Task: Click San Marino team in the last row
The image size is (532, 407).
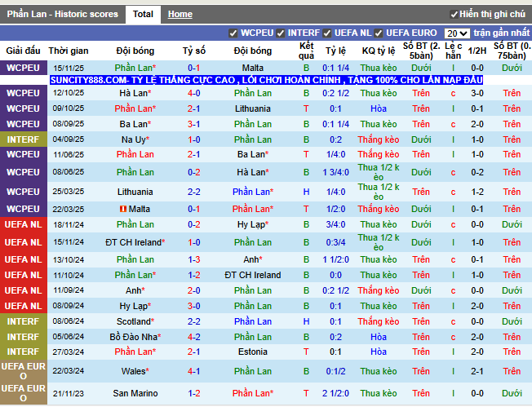Action: tap(135, 393)
